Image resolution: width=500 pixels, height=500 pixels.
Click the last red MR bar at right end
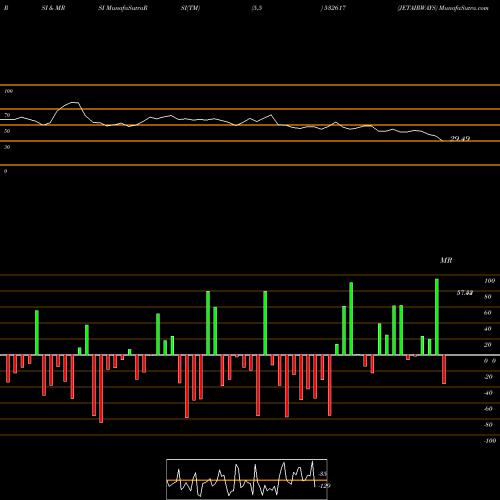(444, 369)
